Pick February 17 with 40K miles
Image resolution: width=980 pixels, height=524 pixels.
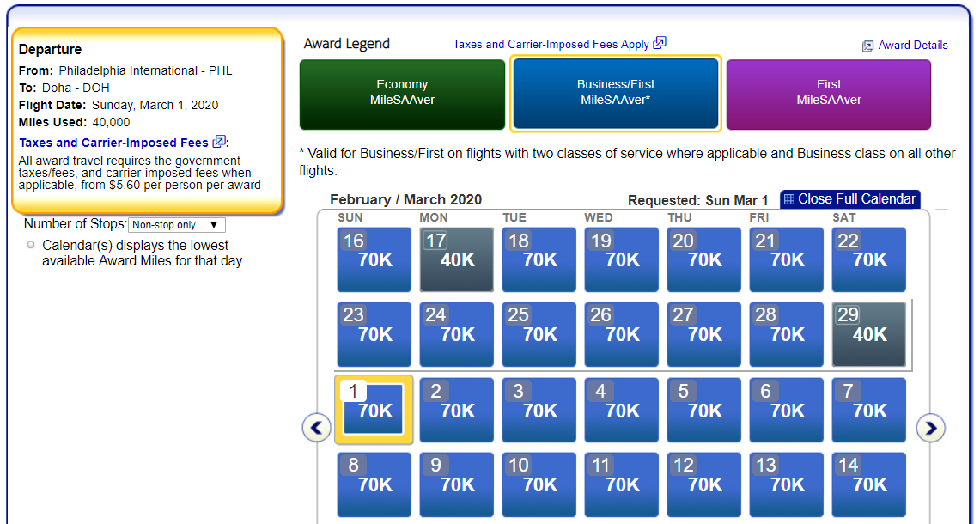coord(457,260)
